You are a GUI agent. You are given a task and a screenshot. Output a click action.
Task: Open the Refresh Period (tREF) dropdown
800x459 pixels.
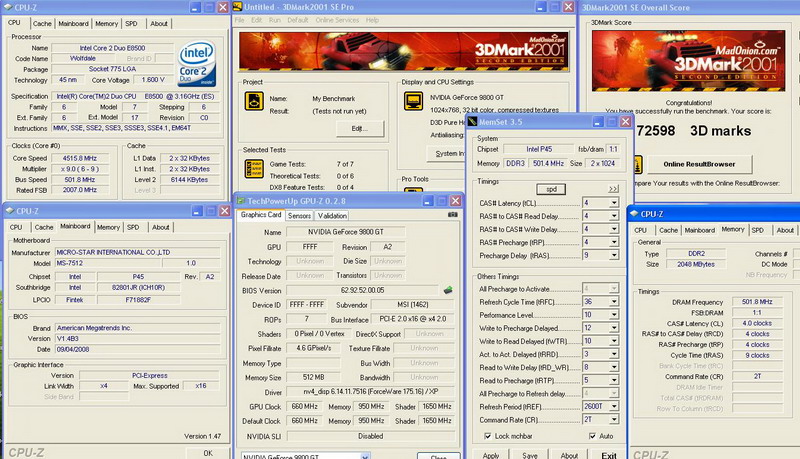pyautogui.click(x=614, y=406)
